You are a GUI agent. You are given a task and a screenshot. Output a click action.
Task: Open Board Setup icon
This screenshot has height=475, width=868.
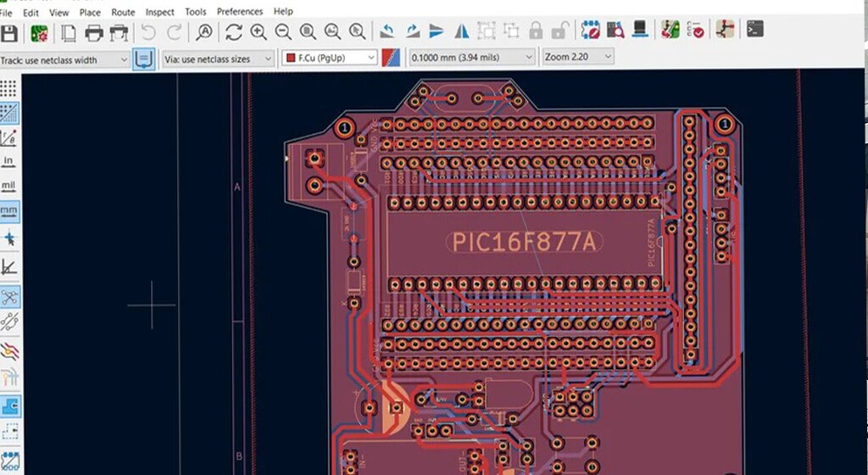point(39,33)
